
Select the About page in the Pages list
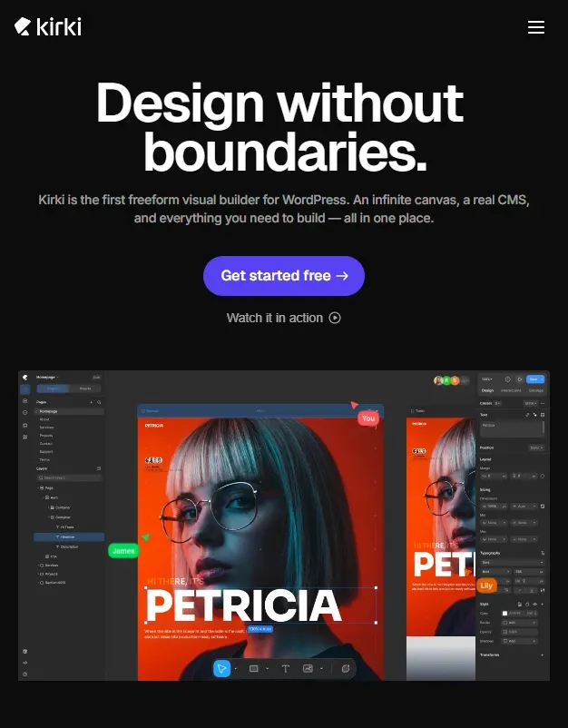44,419
